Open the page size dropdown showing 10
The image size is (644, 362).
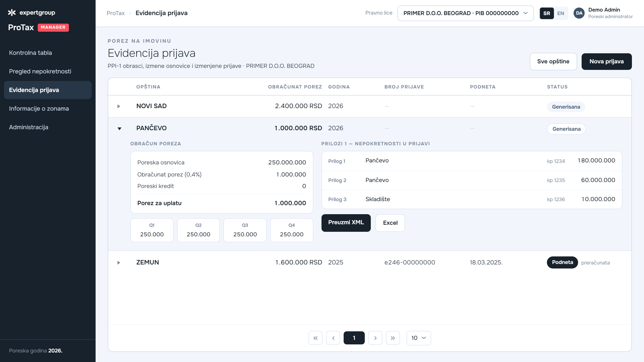(419, 338)
